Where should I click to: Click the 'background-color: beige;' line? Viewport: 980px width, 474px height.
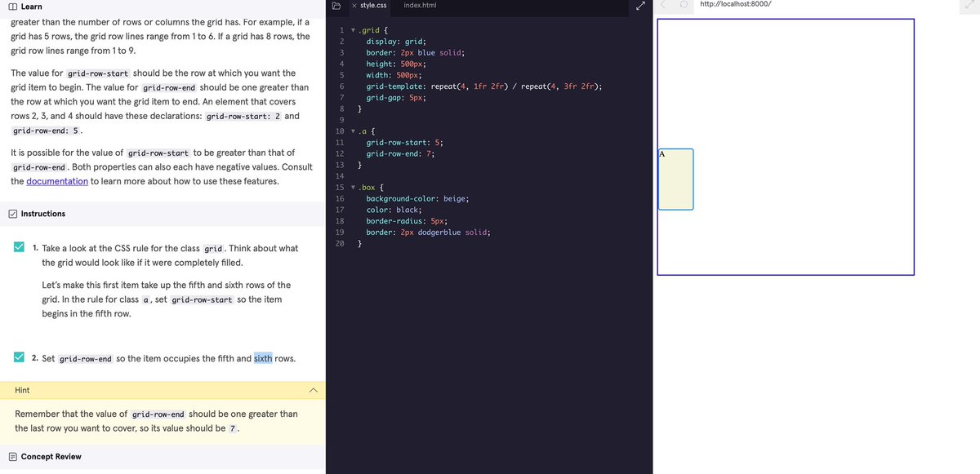point(417,198)
